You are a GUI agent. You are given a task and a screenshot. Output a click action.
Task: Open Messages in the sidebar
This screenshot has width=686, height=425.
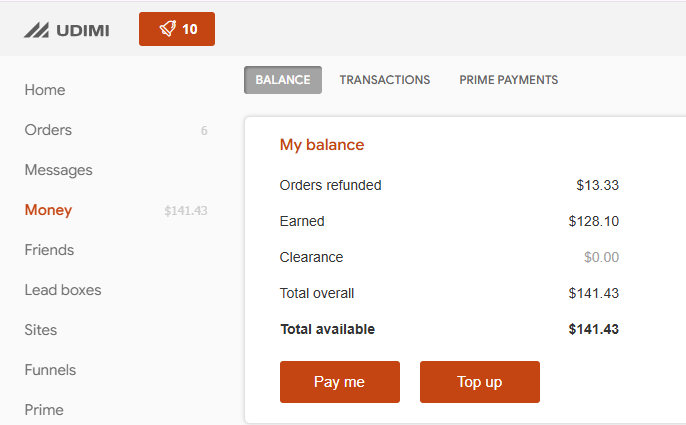(59, 170)
